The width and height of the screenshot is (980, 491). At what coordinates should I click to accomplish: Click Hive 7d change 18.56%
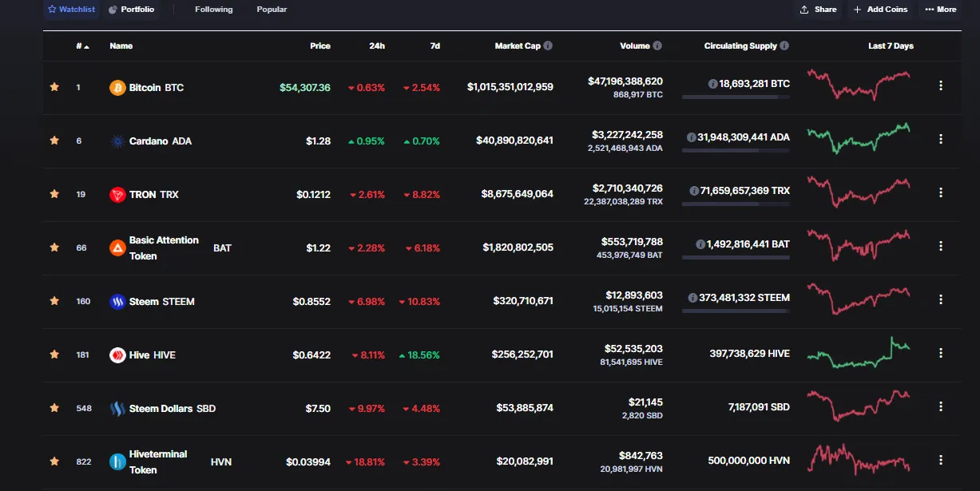click(419, 355)
